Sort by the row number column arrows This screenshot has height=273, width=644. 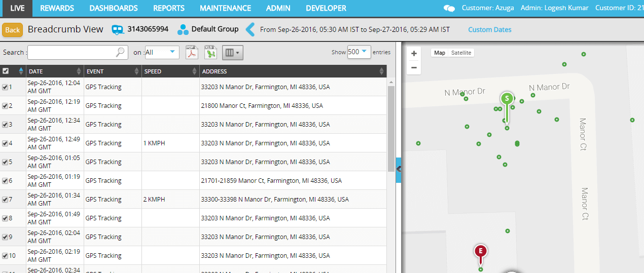coord(21,71)
